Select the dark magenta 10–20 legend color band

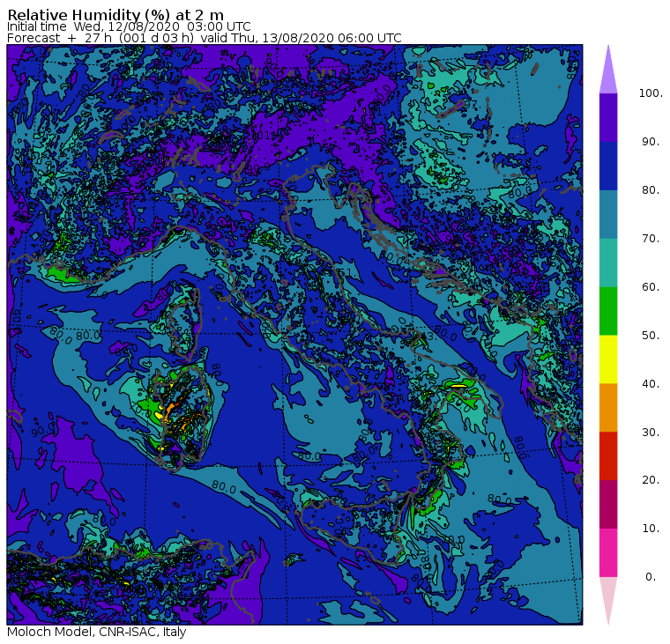point(608,504)
